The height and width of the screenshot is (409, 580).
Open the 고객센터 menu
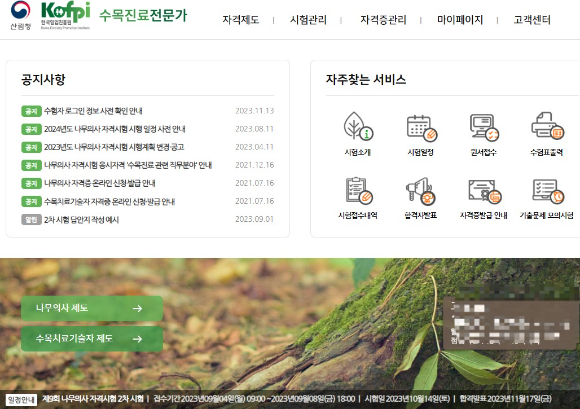532,20
